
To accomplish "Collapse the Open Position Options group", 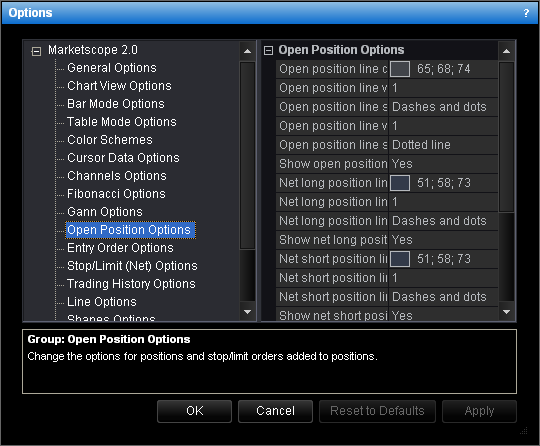I will pyautogui.click(x=268, y=51).
